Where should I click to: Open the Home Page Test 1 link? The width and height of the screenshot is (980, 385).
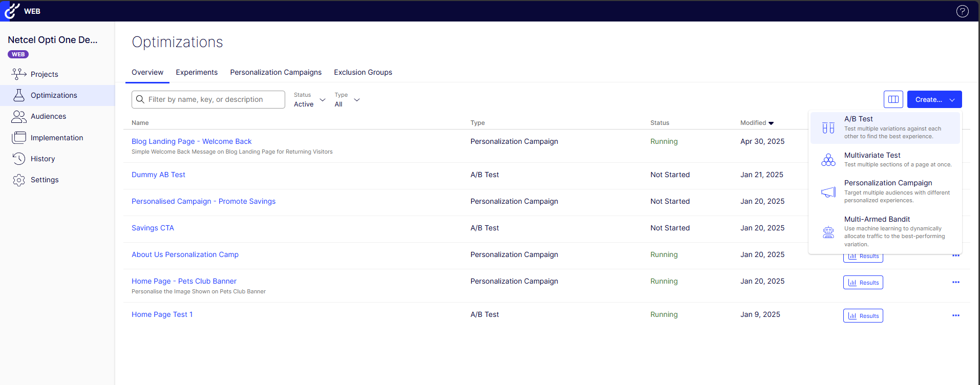pyautogui.click(x=162, y=314)
